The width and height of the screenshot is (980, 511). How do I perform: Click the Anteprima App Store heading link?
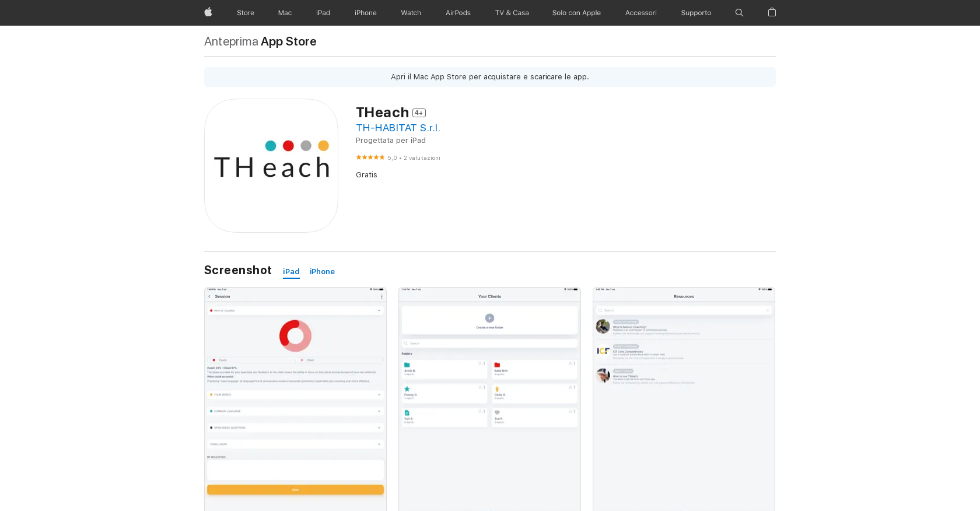pos(260,41)
